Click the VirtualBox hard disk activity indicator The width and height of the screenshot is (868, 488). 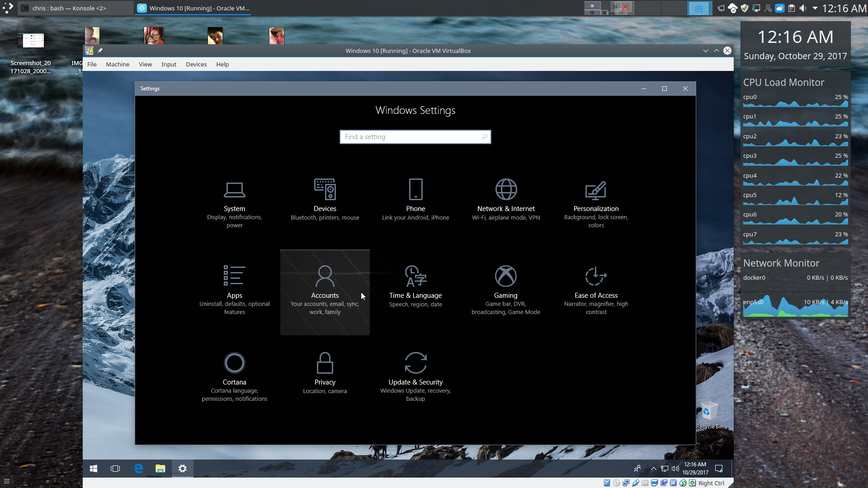(x=607, y=483)
